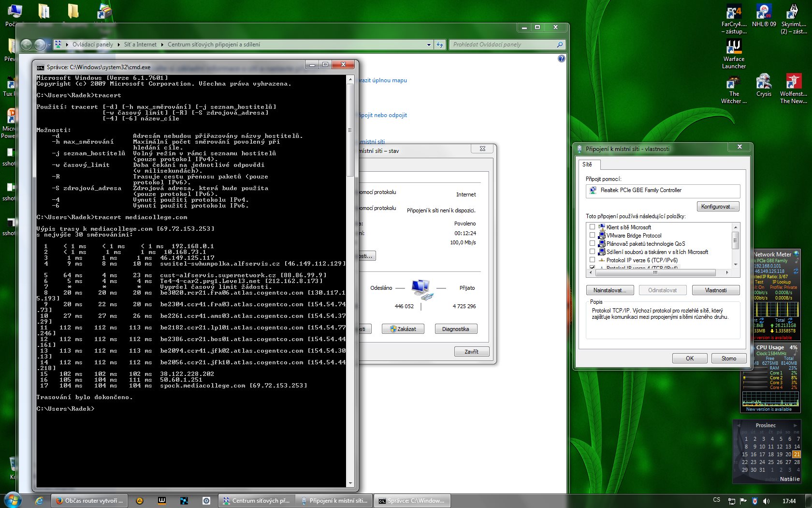Click the Windows Start orb
Viewport: 812px width, 508px height.
tap(12, 500)
